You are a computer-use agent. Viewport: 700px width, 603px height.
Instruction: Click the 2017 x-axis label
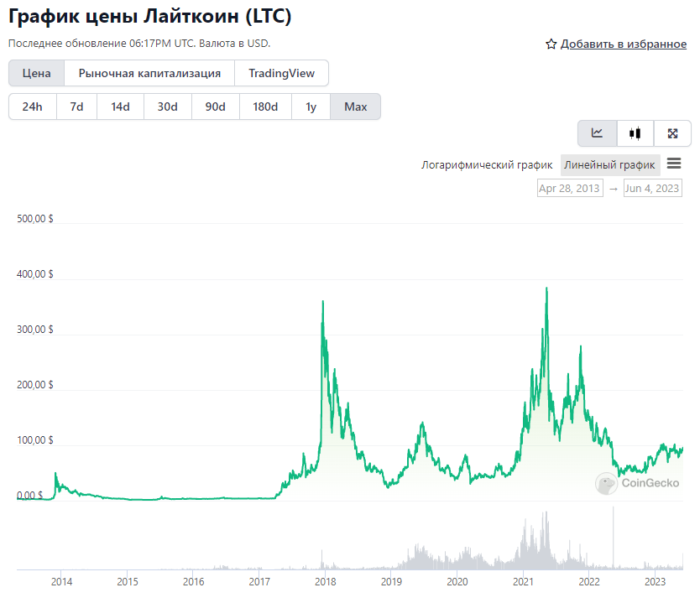click(259, 581)
